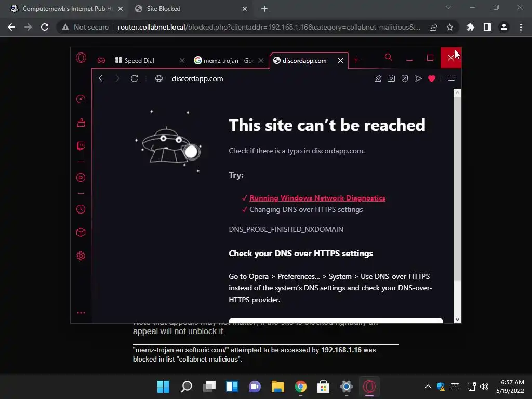Click Running Windows Network Diagnostics link
Viewport: 532px width, 399px height.
pos(317,198)
